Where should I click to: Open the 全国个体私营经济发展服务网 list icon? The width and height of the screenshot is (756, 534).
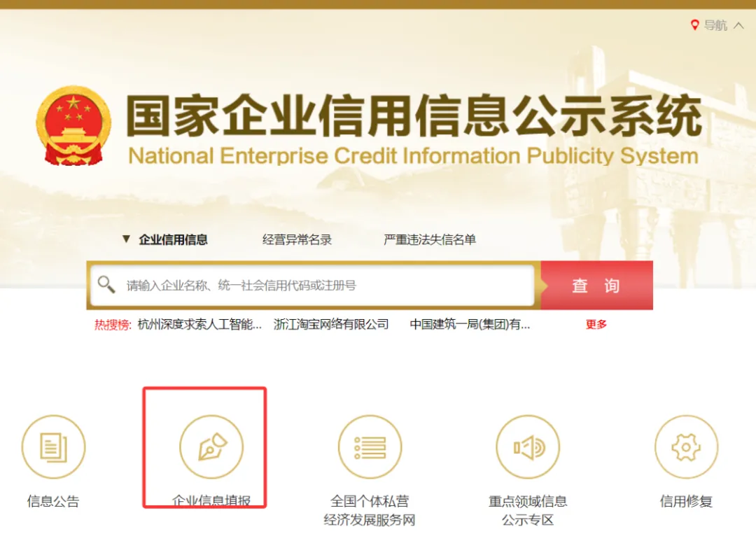370,447
